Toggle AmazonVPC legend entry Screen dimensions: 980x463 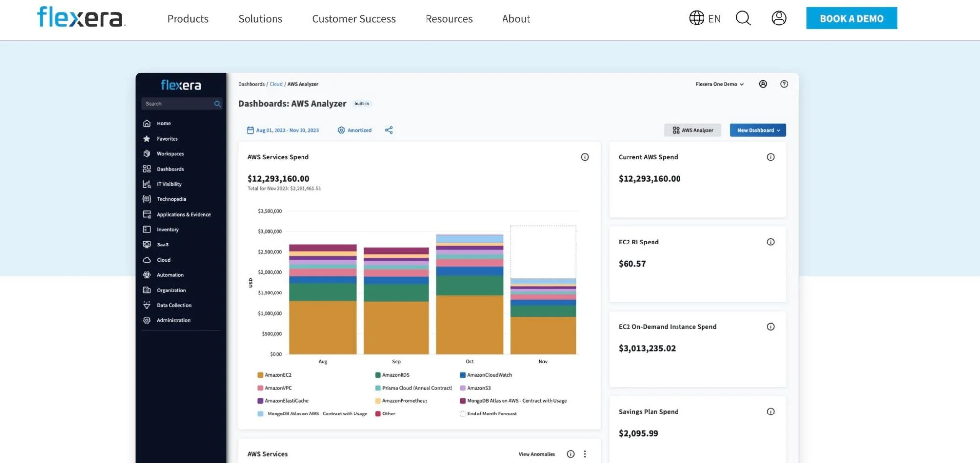275,388
